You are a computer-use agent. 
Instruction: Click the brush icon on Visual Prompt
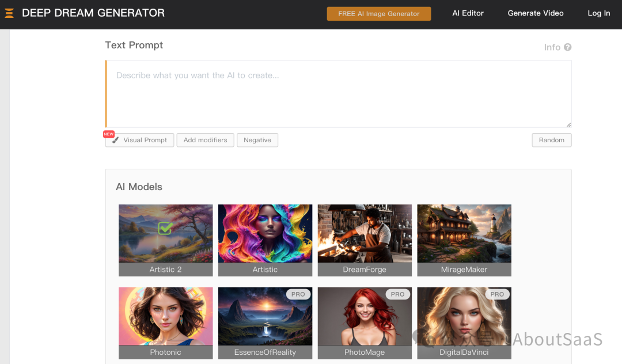pos(115,140)
